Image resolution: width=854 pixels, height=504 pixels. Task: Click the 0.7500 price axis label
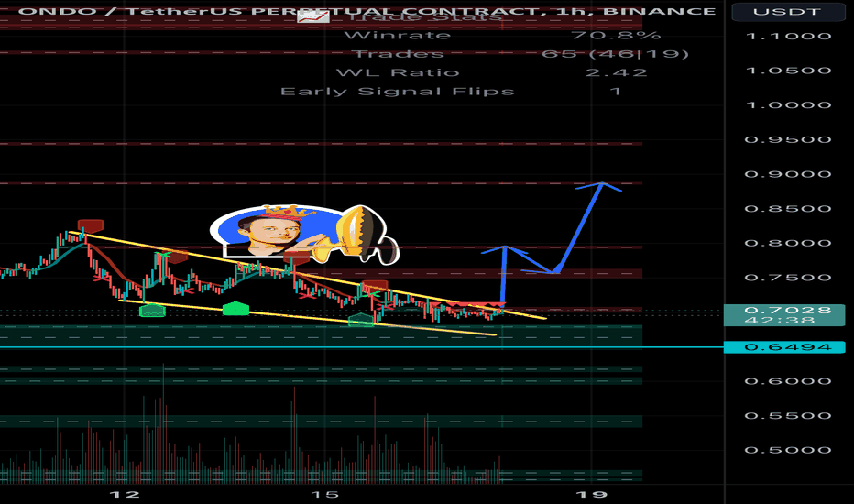click(x=788, y=278)
